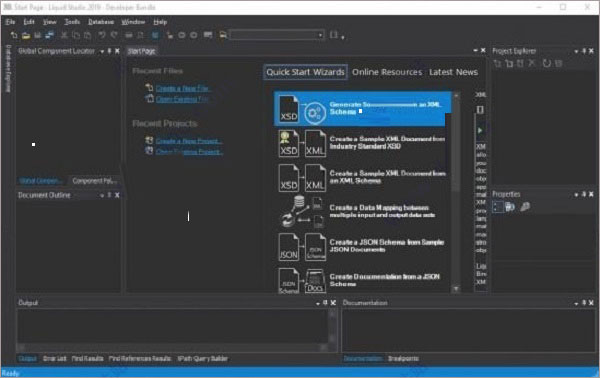600x378 pixels.
Task: Open Properties panel options arrow
Action: click(x=576, y=195)
